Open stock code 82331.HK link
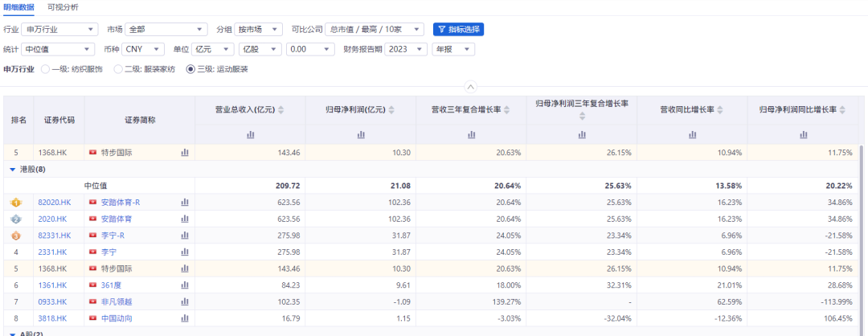 [55, 236]
